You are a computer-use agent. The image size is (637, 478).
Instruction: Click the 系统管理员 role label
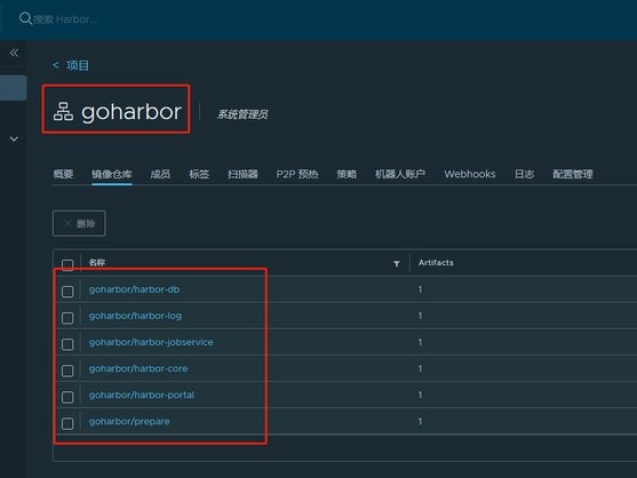coord(243,115)
